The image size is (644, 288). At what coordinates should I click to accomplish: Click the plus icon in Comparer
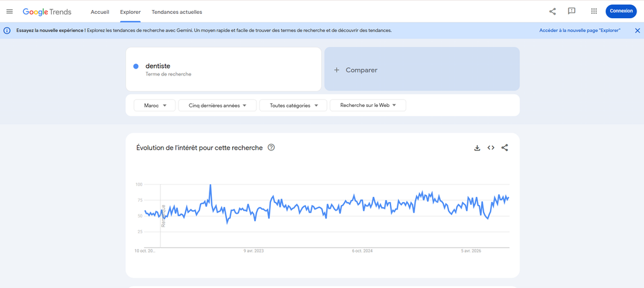337,70
